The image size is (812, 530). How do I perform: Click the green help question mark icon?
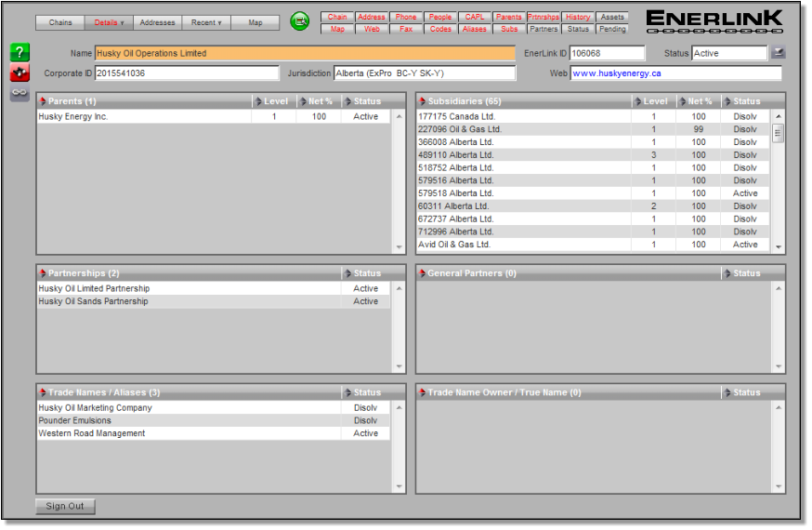click(20, 52)
